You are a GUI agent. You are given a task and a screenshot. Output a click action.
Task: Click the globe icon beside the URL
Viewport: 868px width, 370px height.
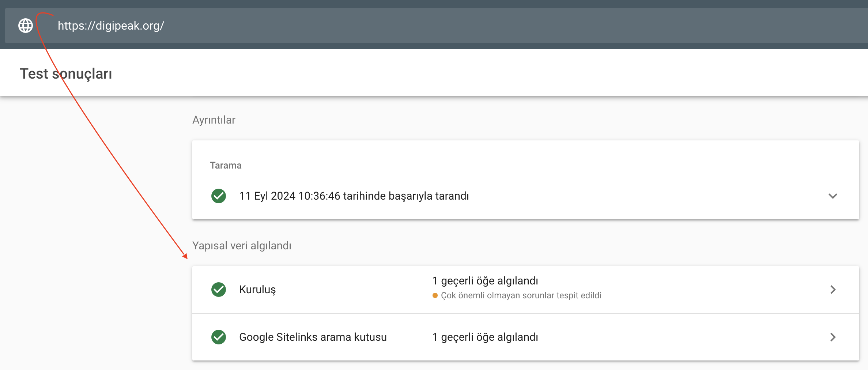pos(26,26)
